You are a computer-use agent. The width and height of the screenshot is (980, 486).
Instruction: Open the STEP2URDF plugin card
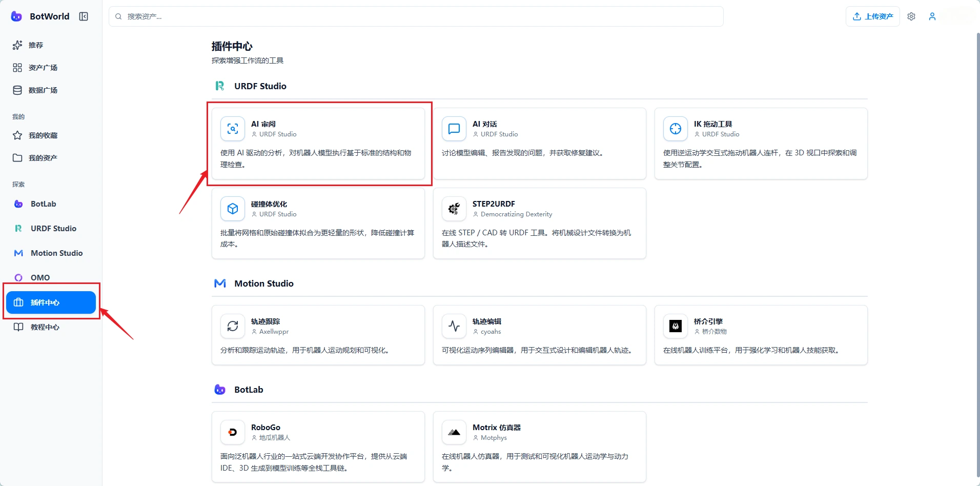[x=540, y=224]
